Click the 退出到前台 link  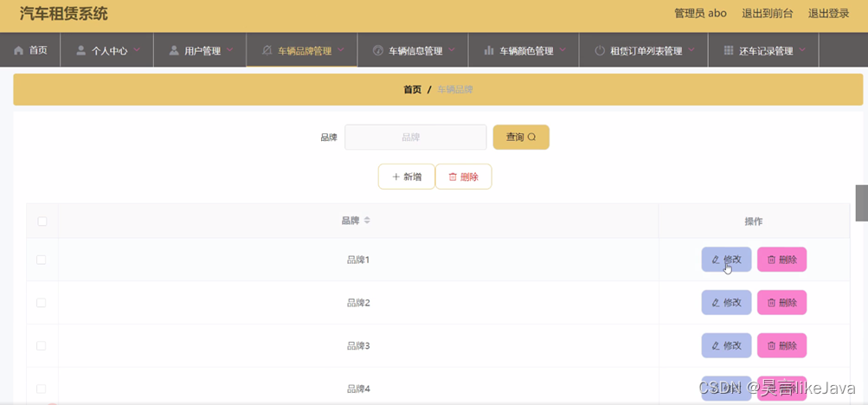768,14
